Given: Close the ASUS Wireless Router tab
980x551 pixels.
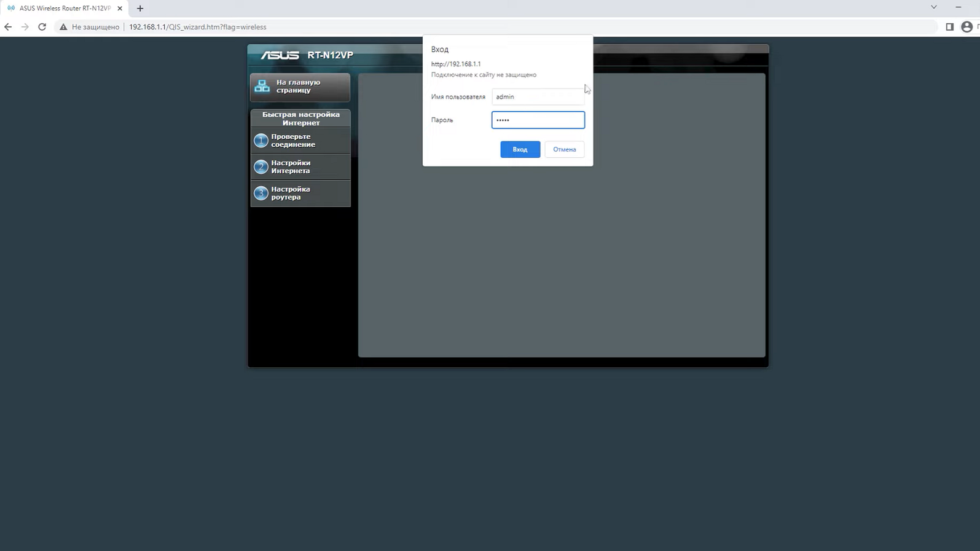Looking at the screenshot, I should (120, 9).
